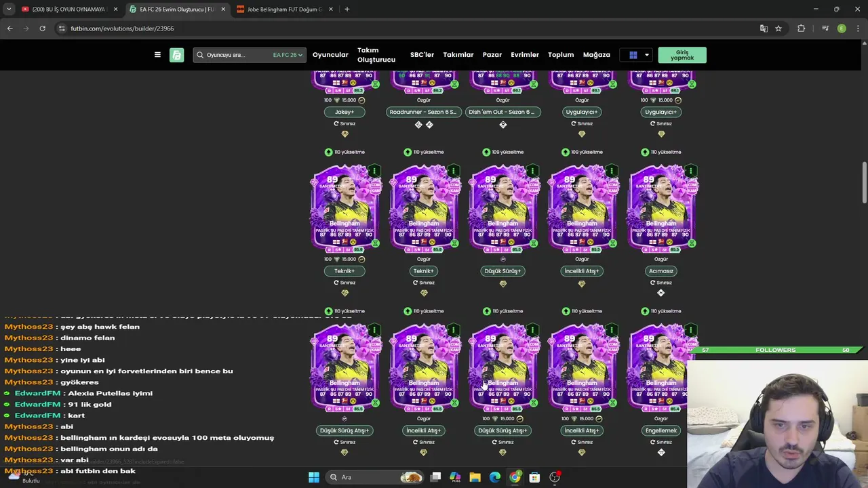This screenshot has width=868, height=488.
Task: Open the Chrome profile avatar
Action: (x=842, y=28)
